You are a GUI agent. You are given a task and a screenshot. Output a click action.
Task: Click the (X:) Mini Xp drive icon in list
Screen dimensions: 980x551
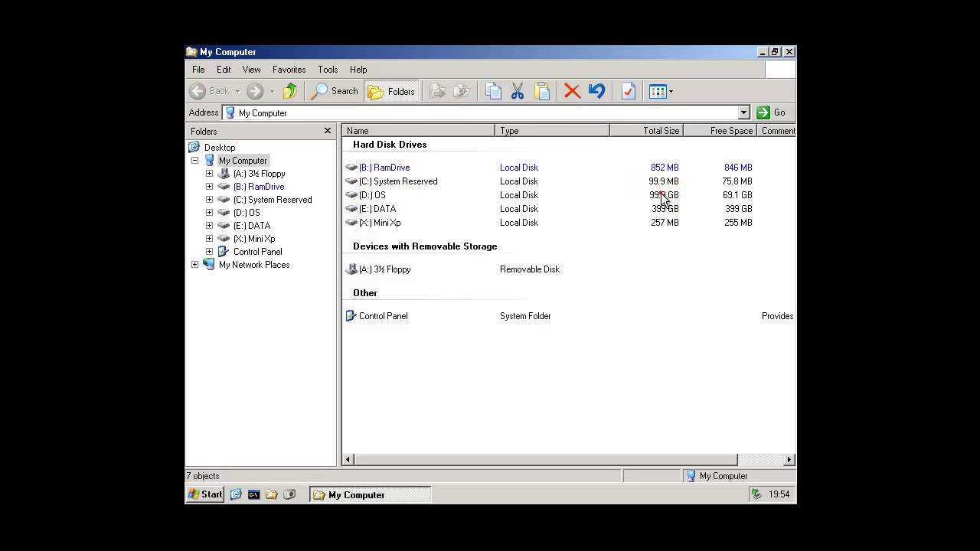tap(351, 223)
